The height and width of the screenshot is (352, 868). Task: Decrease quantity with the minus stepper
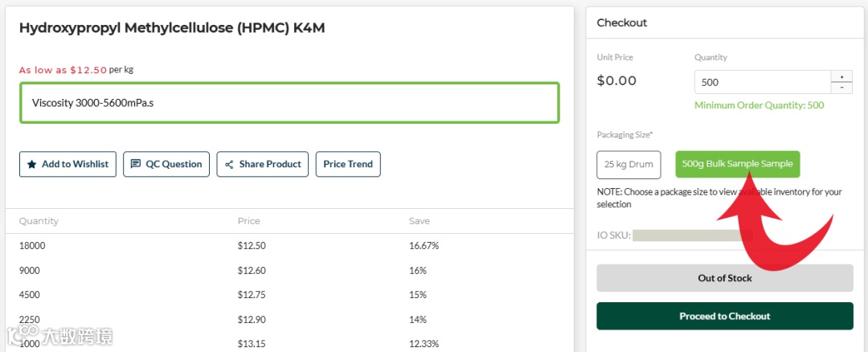pyautogui.click(x=841, y=87)
